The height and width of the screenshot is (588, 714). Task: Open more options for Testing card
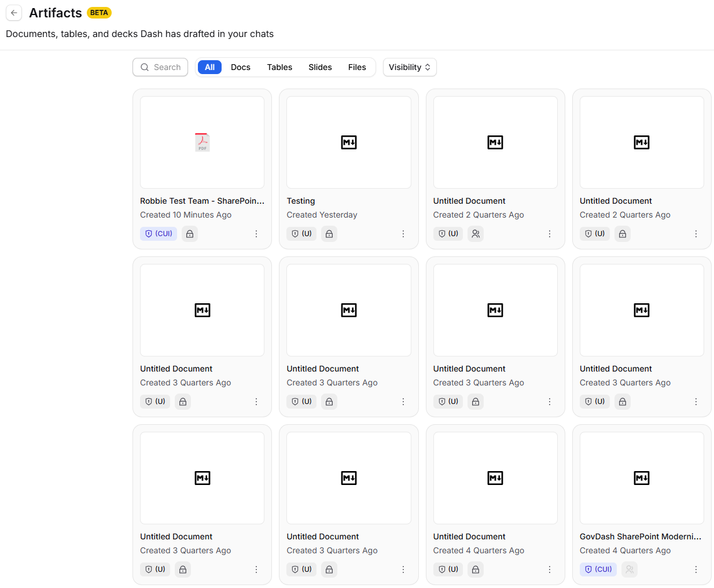403,234
